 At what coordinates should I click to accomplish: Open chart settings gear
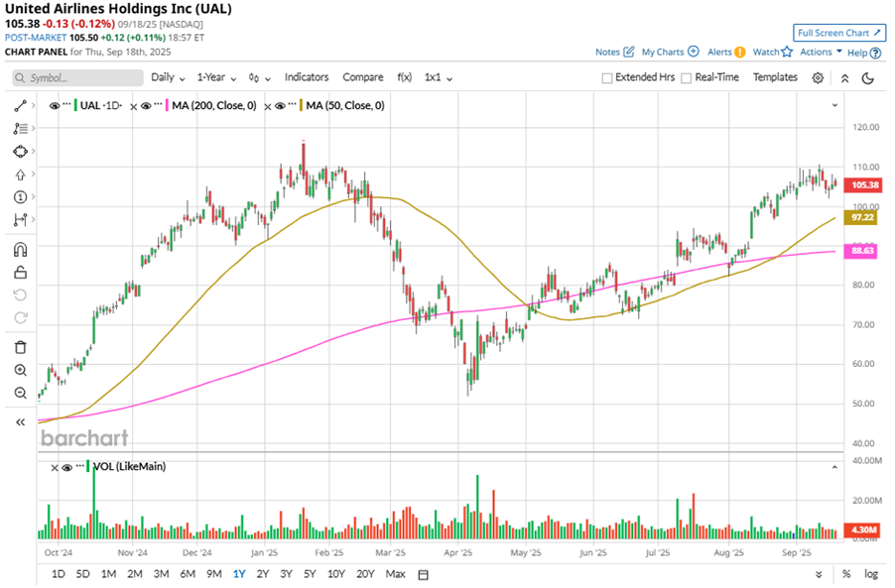818,78
